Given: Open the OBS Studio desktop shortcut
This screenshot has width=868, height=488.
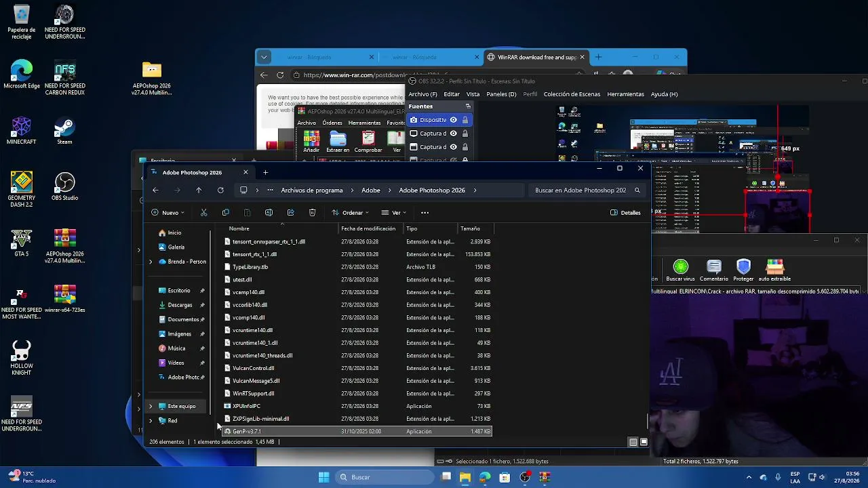Looking at the screenshot, I should [x=64, y=186].
